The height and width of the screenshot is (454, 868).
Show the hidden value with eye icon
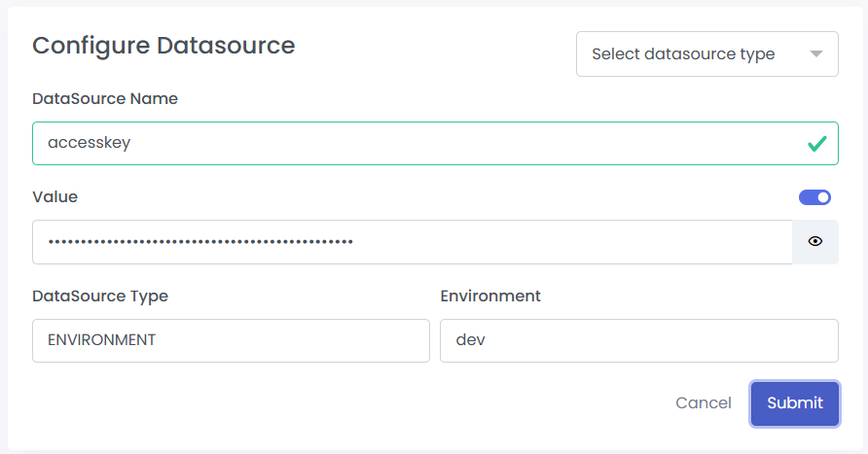click(x=815, y=242)
